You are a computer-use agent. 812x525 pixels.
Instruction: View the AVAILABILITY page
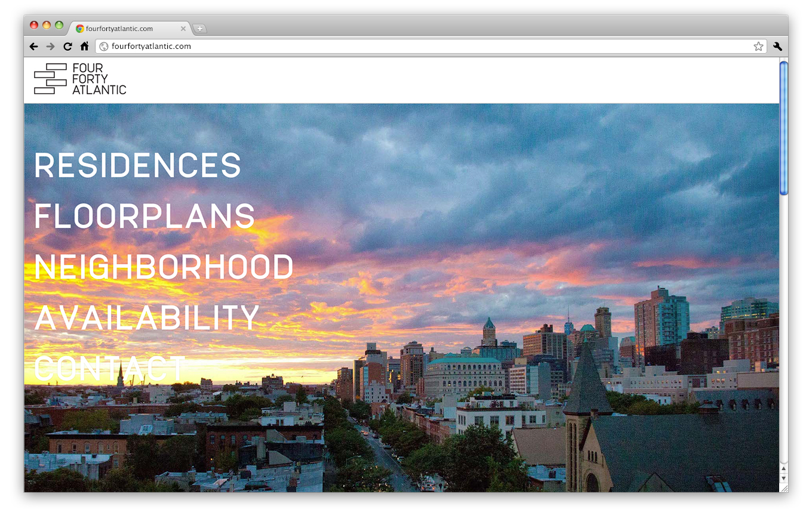coord(147,317)
